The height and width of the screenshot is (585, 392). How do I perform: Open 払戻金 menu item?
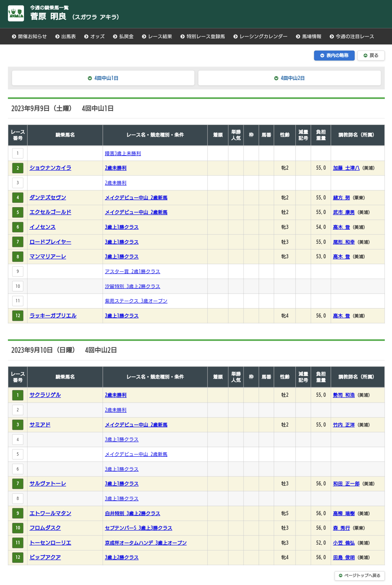tap(123, 36)
